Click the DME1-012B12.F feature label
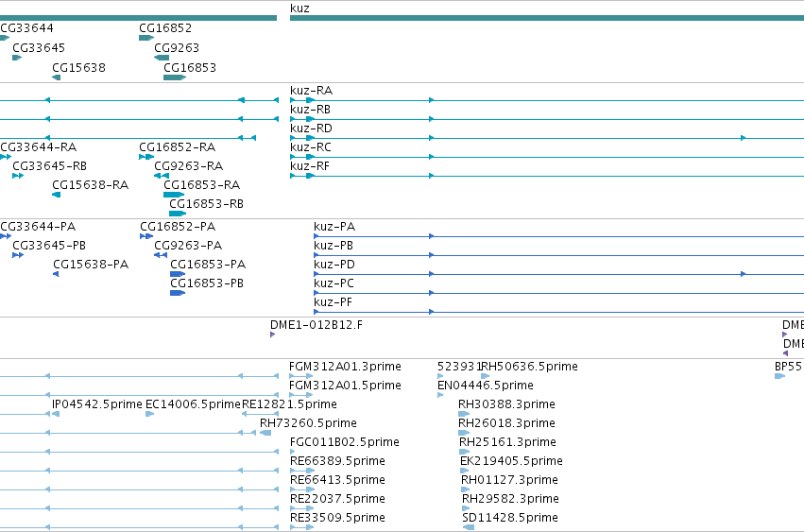Viewport: 804px width, 532px height. 316,325
